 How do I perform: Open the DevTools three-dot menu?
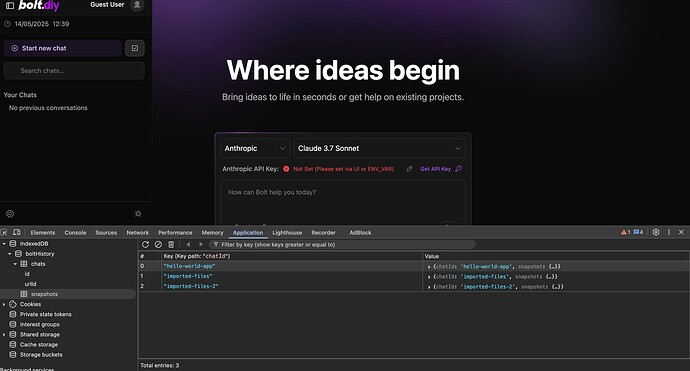(669, 232)
